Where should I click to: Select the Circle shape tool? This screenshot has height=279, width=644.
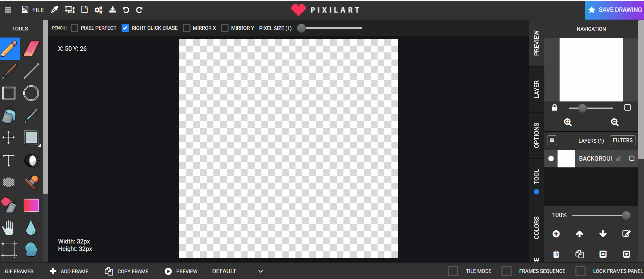click(x=31, y=93)
